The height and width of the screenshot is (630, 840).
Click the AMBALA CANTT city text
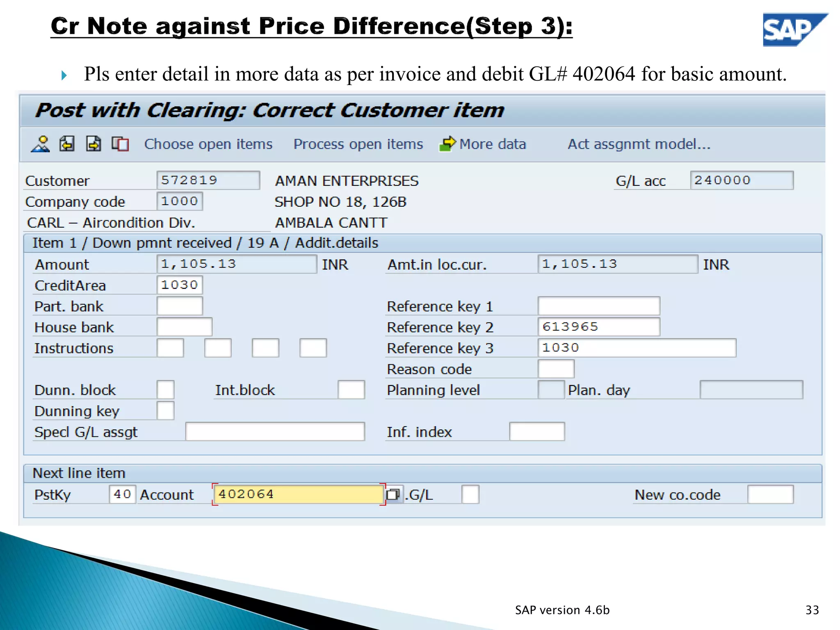331,223
